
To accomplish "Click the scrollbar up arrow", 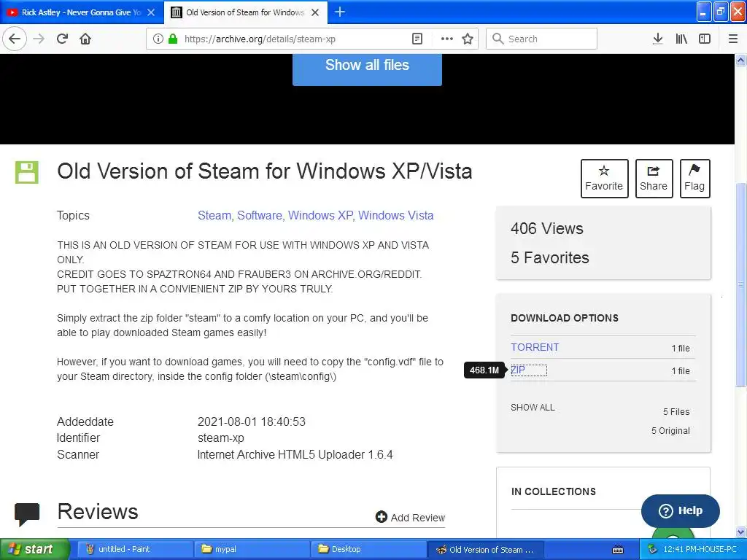I will [x=740, y=60].
